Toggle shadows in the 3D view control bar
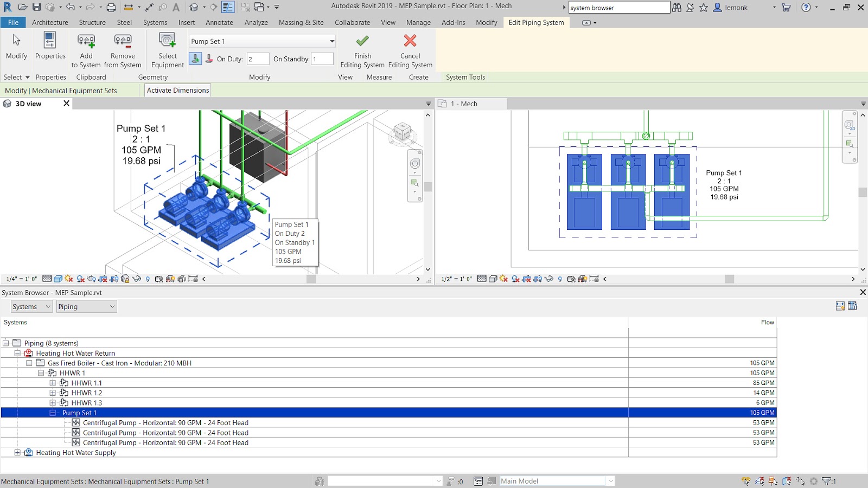 click(81, 279)
